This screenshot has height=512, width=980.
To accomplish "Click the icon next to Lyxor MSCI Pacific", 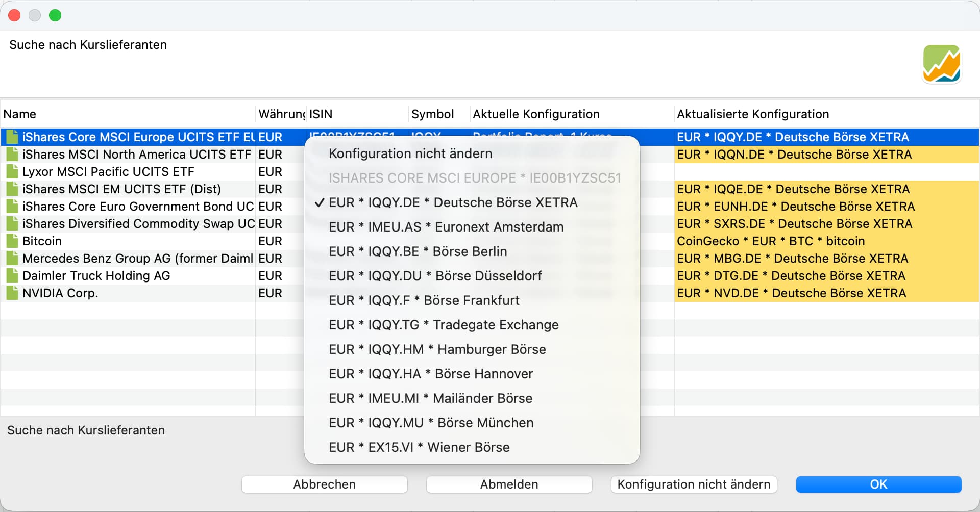I will point(12,172).
